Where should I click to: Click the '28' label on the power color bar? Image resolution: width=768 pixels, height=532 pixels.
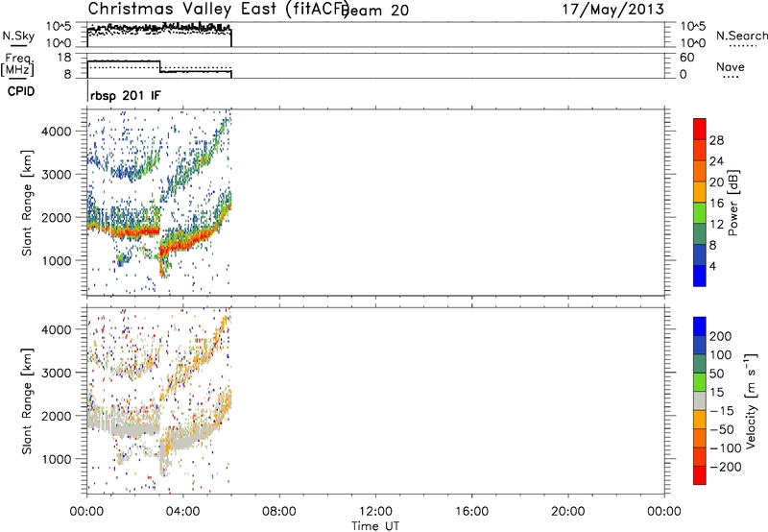pos(716,140)
